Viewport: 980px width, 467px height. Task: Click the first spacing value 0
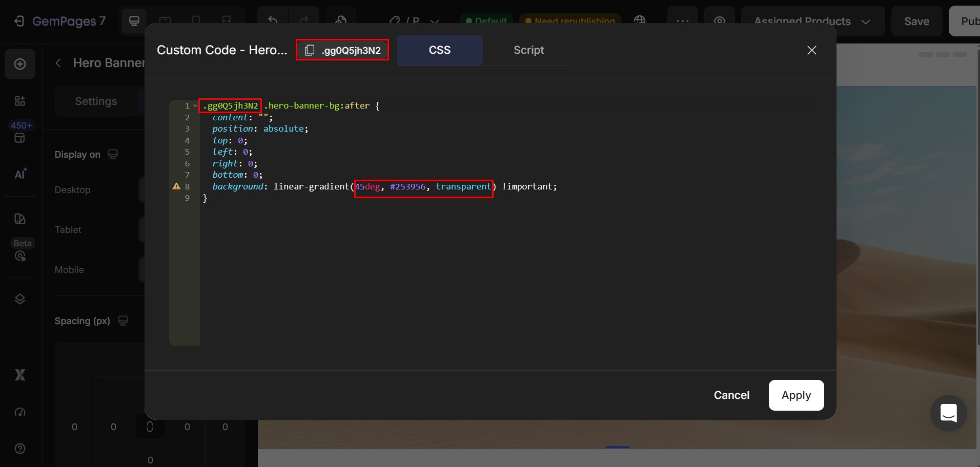[x=74, y=427]
